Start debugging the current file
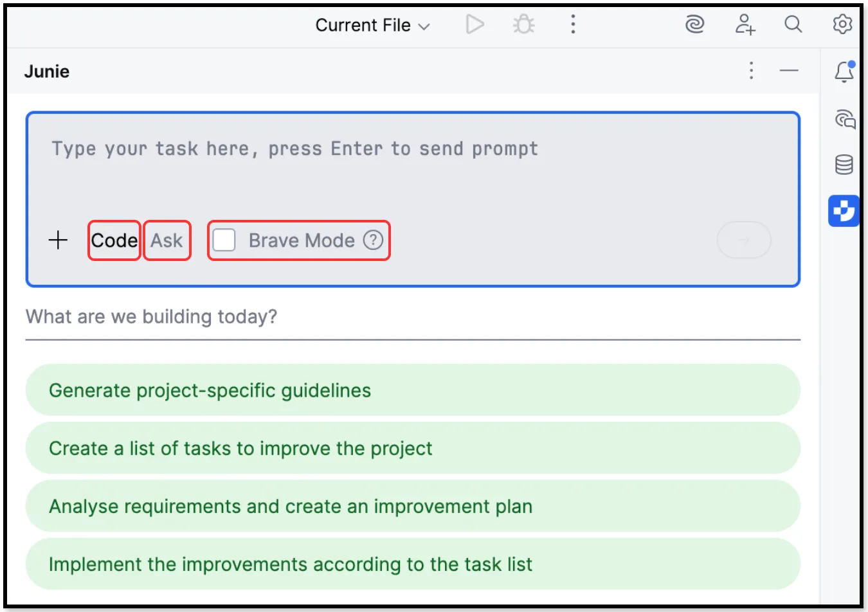868x612 pixels. point(523,24)
